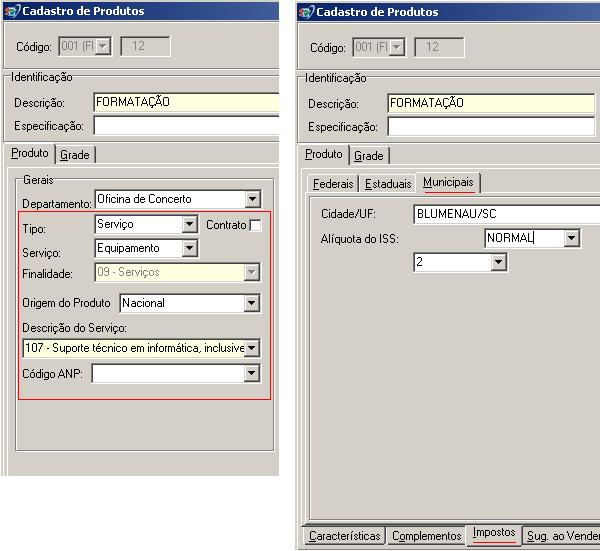Click the Gerais group label
The height and width of the screenshot is (551, 600).
(x=38, y=180)
